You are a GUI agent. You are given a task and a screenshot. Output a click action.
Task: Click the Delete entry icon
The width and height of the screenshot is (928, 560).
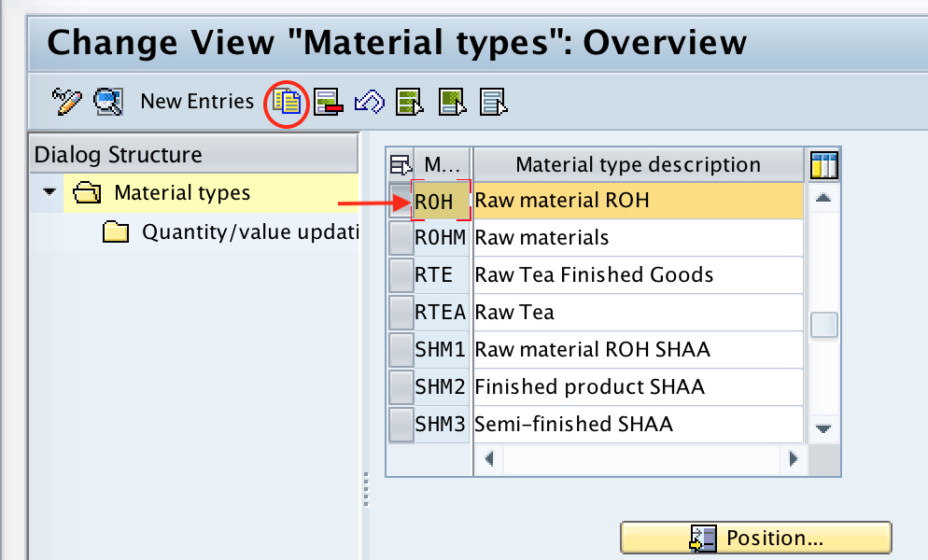[329, 102]
